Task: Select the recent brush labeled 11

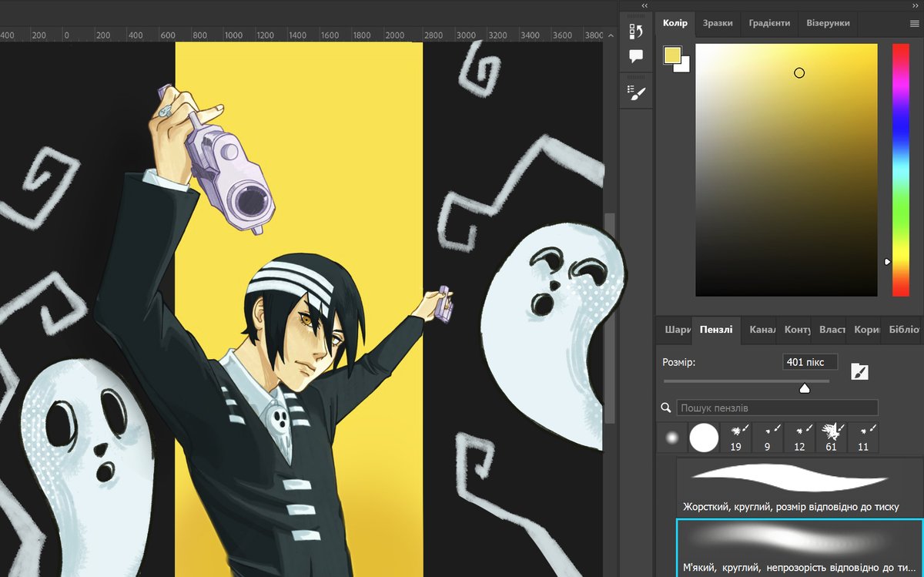Action: coord(862,438)
